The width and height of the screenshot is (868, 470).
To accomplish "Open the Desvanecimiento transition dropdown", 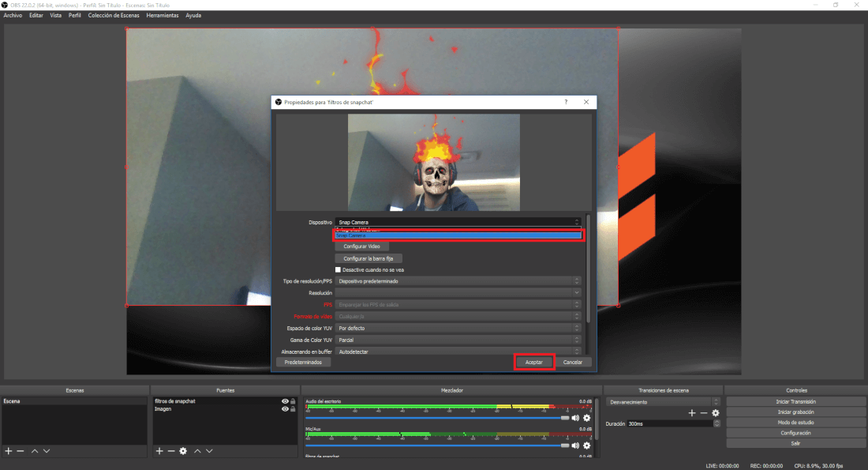I will (x=663, y=402).
